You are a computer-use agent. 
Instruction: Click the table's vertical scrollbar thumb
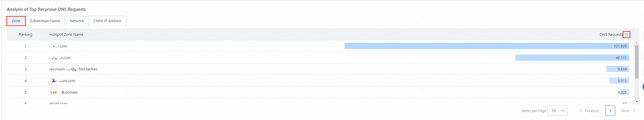pos(637,61)
